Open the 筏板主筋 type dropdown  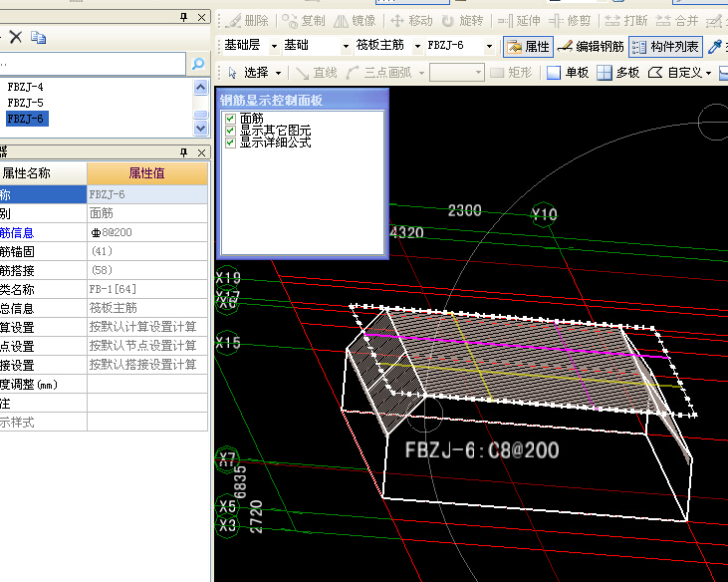pyautogui.click(x=417, y=46)
